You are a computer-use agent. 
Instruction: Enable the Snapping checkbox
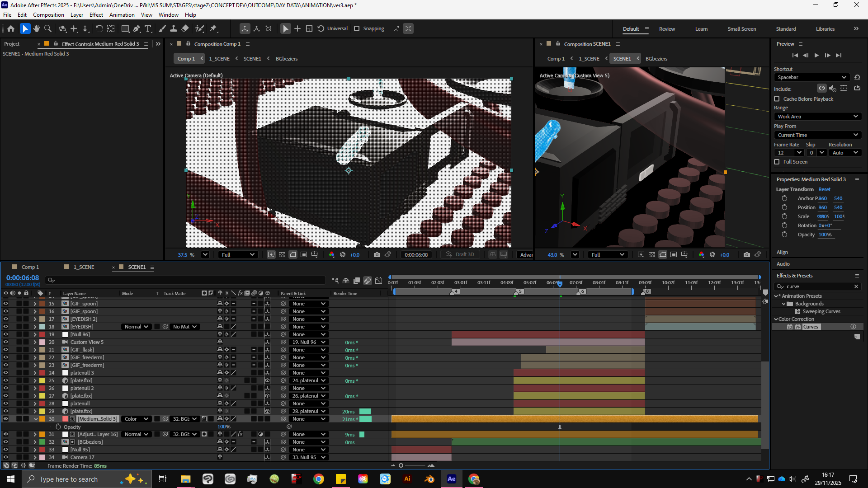point(357,28)
